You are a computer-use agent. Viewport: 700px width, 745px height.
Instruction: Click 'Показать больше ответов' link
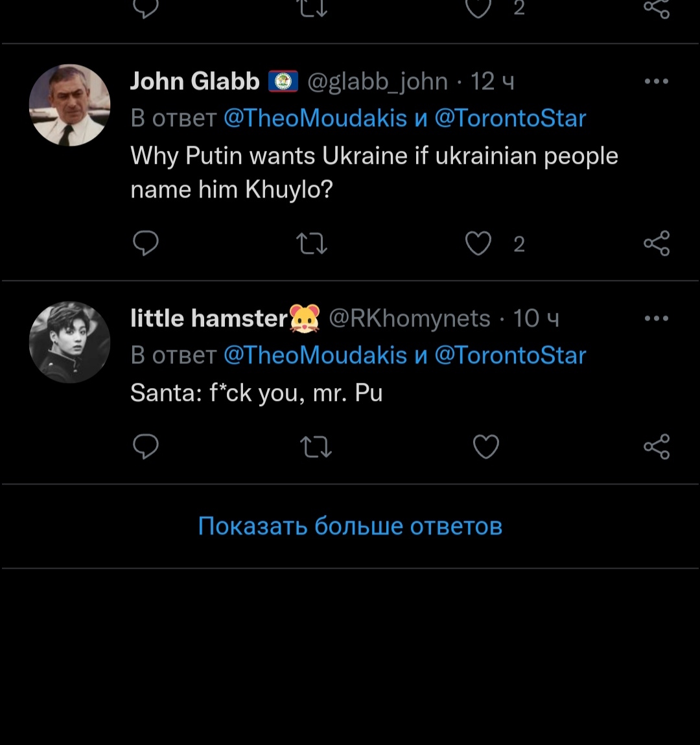click(350, 526)
